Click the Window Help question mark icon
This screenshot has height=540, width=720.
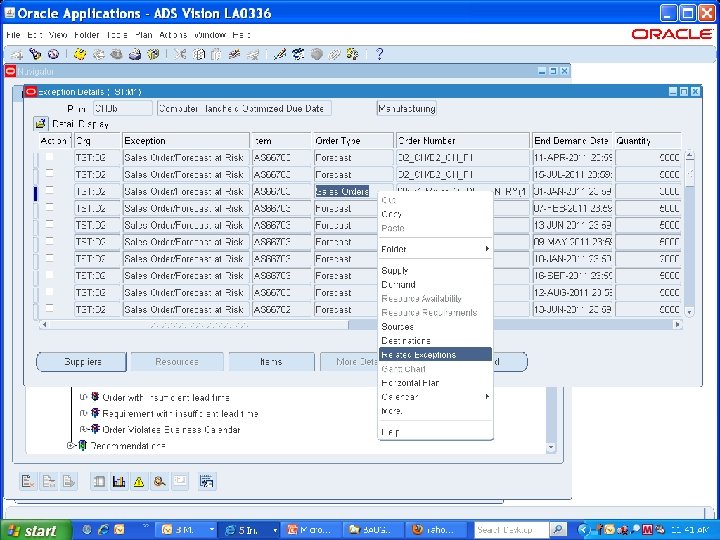pos(379,55)
